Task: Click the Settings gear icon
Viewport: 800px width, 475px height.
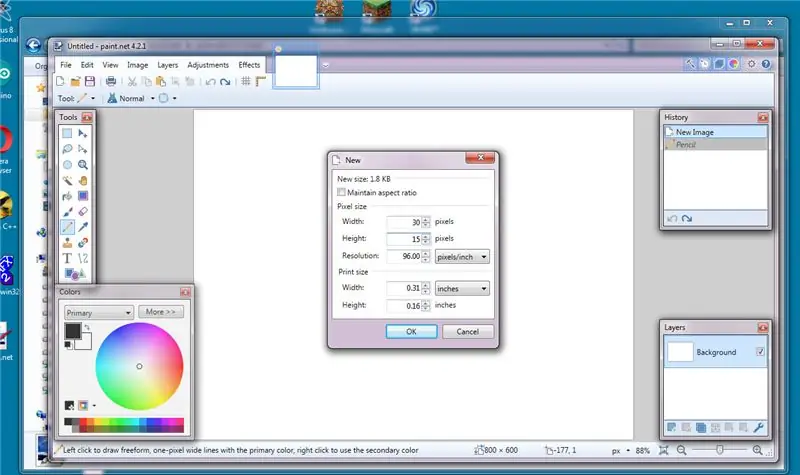Action: 752,64
